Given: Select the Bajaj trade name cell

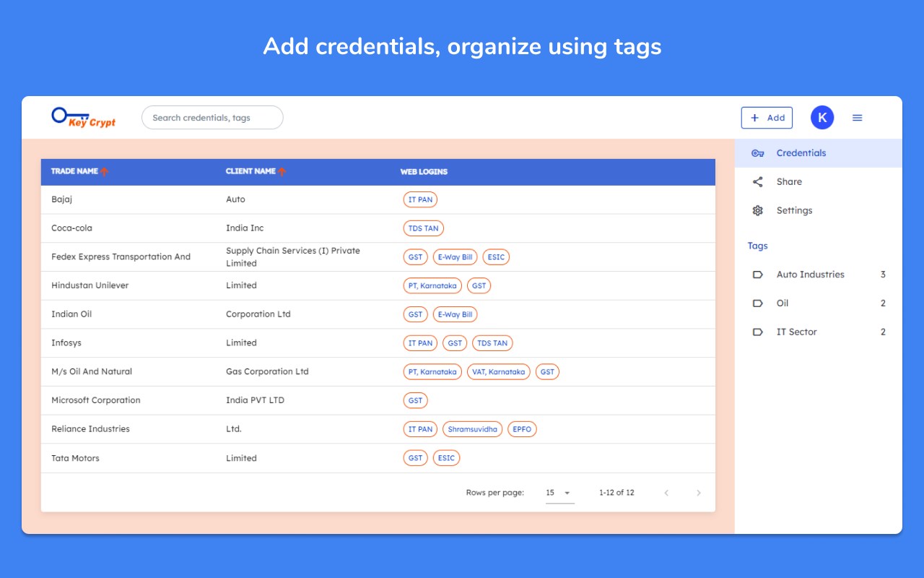Looking at the screenshot, I should coord(62,199).
